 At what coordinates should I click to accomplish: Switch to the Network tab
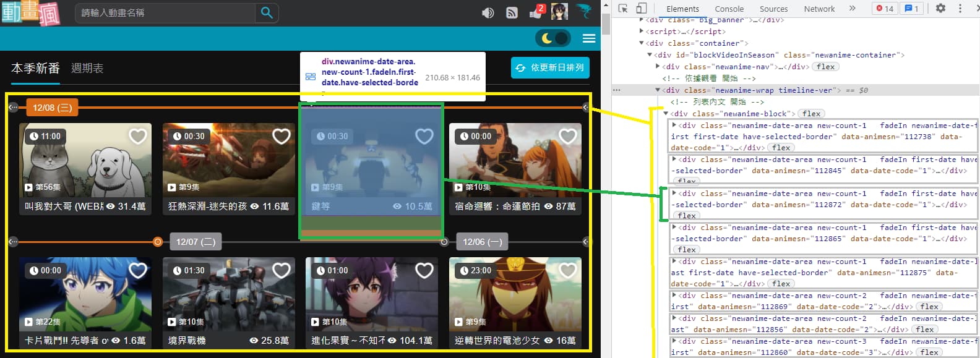click(x=819, y=9)
